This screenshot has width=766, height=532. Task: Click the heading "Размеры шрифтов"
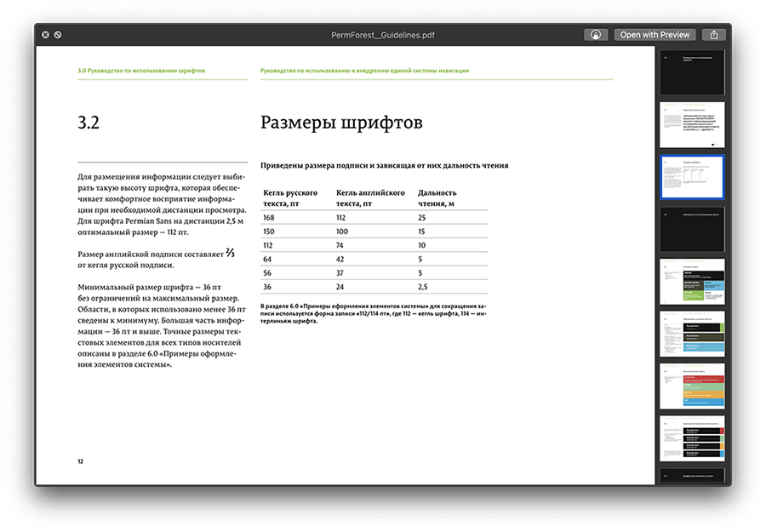pyautogui.click(x=340, y=123)
